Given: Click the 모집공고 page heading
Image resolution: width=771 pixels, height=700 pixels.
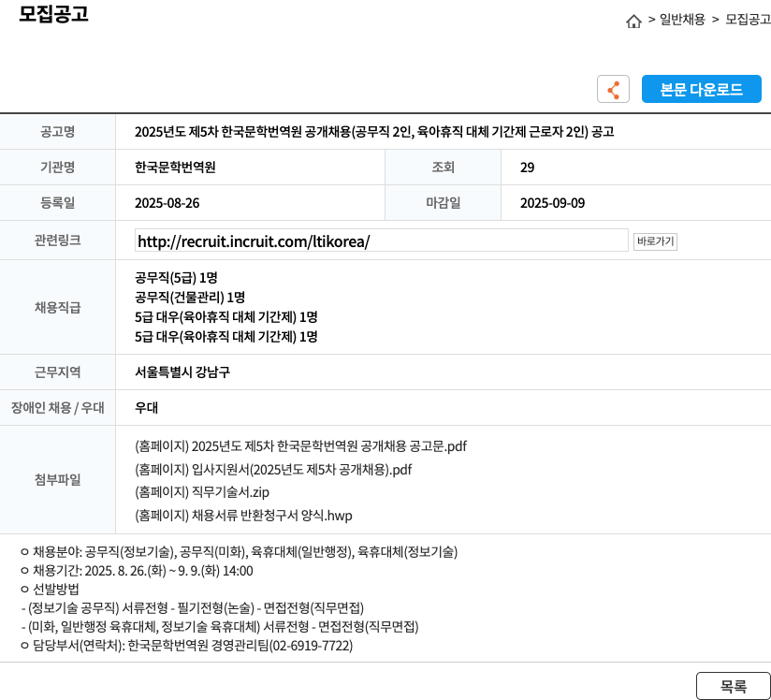Looking at the screenshot, I should coord(53,13).
